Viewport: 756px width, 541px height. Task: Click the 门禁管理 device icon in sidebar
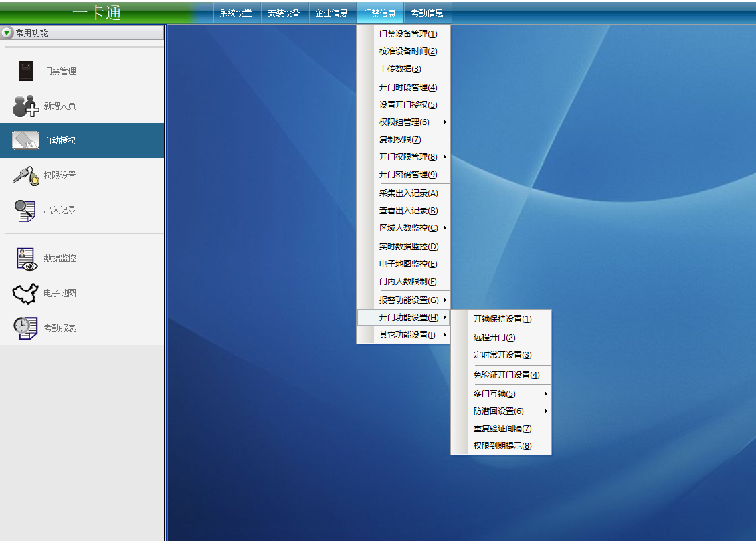point(26,71)
